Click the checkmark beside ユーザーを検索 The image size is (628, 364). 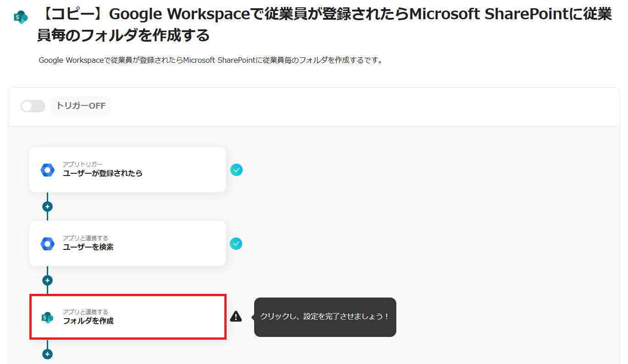(x=236, y=243)
